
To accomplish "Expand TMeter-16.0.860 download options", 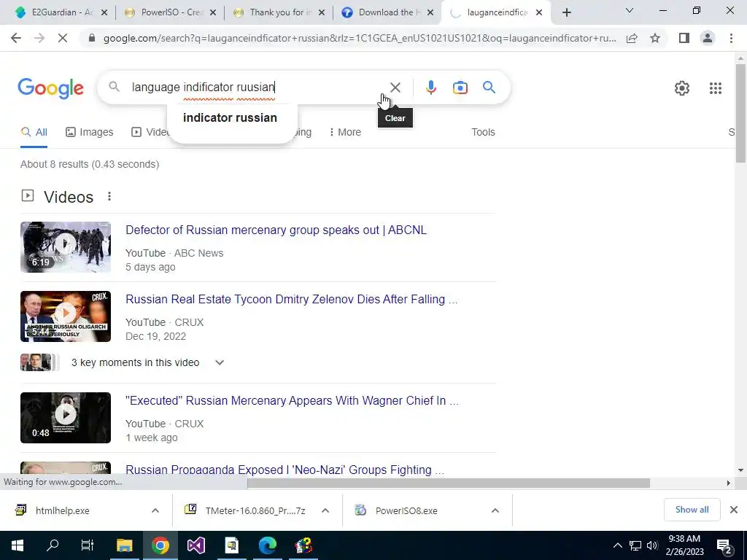I will click(x=325, y=510).
